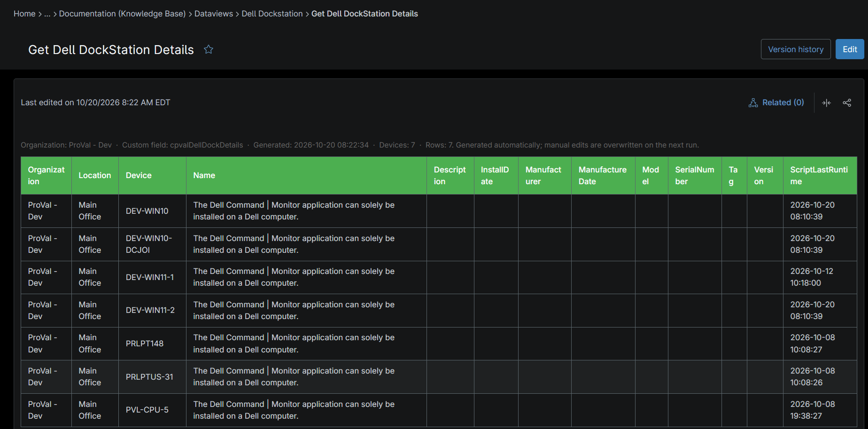This screenshot has height=429, width=868.
Task: Click the PRLPTUS-31 device cell
Action: 152,377
